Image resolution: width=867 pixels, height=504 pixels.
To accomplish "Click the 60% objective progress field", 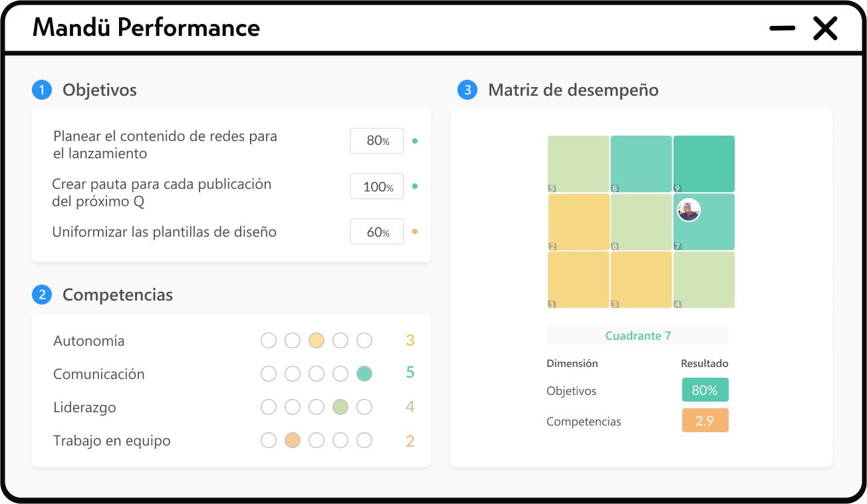I will coord(377,232).
